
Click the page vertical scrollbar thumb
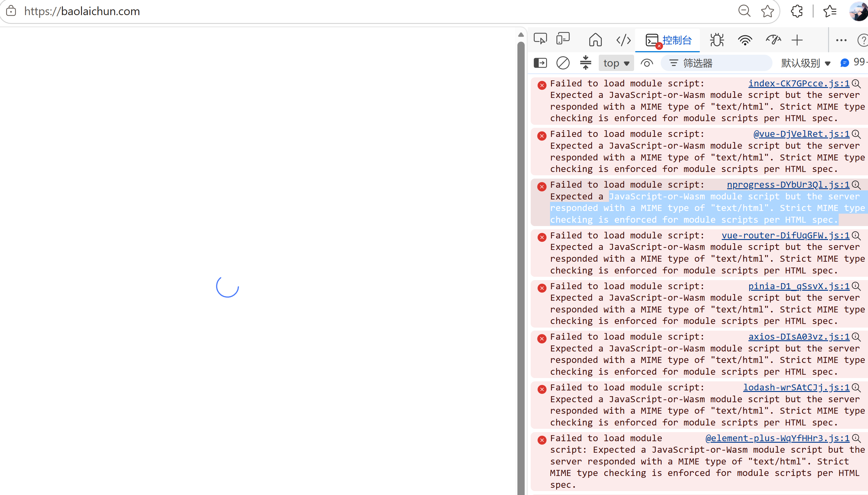[x=521, y=268]
